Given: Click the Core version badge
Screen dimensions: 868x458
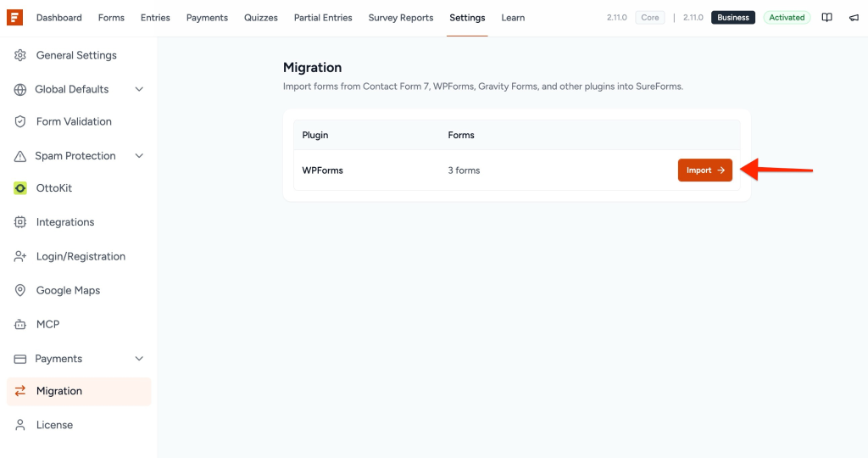Looking at the screenshot, I should click(650, 18).
